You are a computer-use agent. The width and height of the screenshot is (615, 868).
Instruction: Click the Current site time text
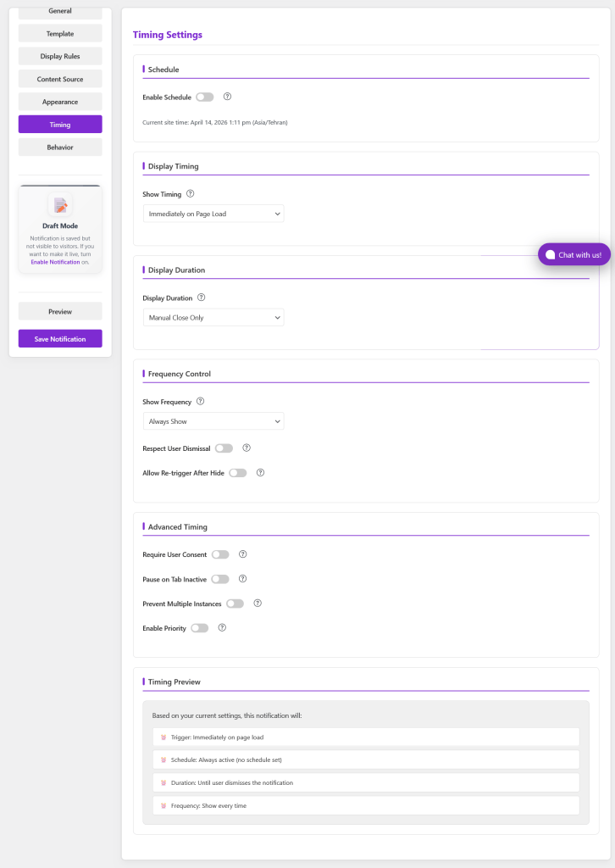[x=214, y=122]
